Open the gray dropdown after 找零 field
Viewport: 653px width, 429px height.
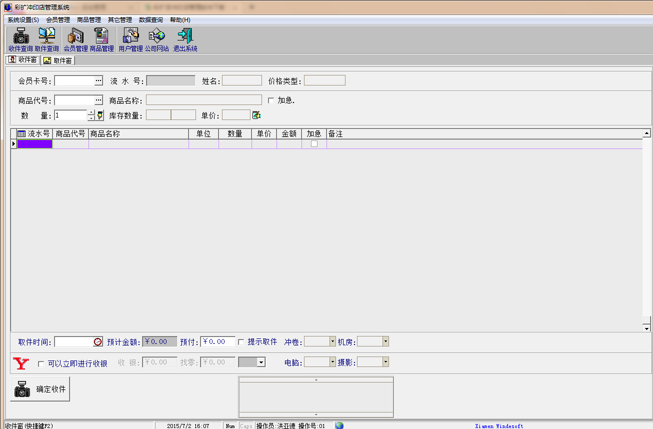coord(261,362)
